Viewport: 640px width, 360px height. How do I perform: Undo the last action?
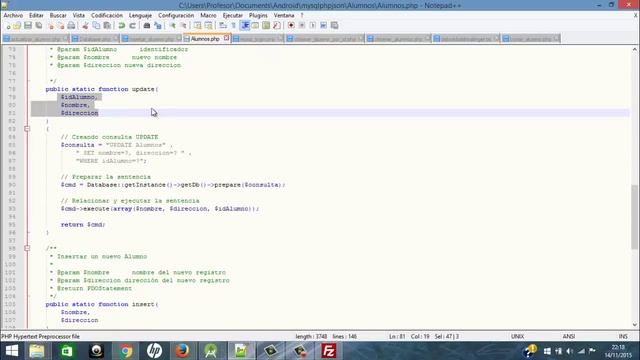click(122, 26)
